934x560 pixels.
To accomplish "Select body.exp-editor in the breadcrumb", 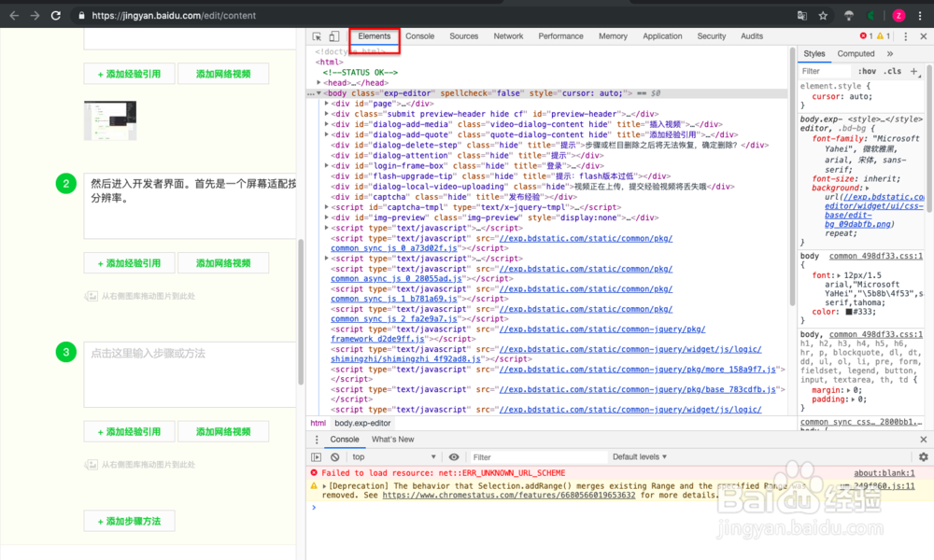I will point(362,423).
